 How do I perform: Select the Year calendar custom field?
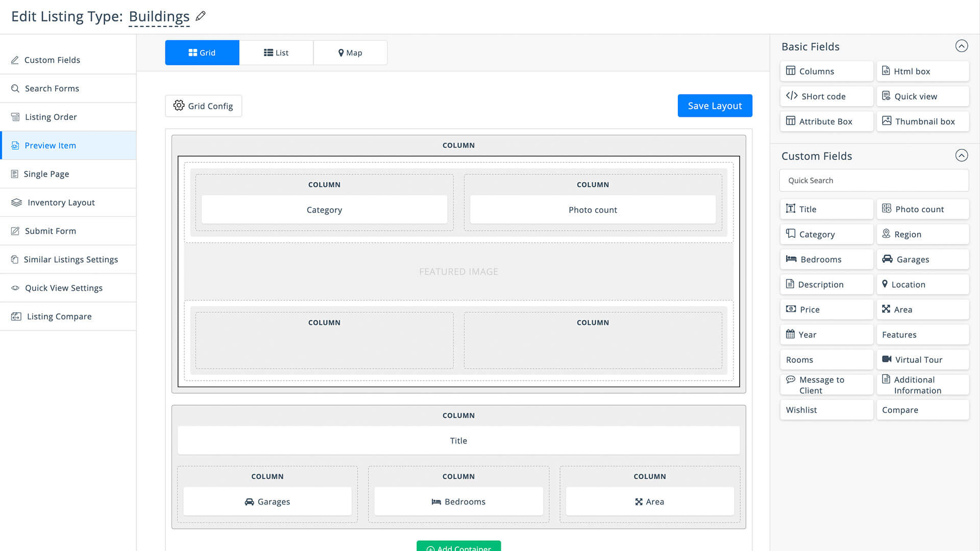tap(826, 335)
